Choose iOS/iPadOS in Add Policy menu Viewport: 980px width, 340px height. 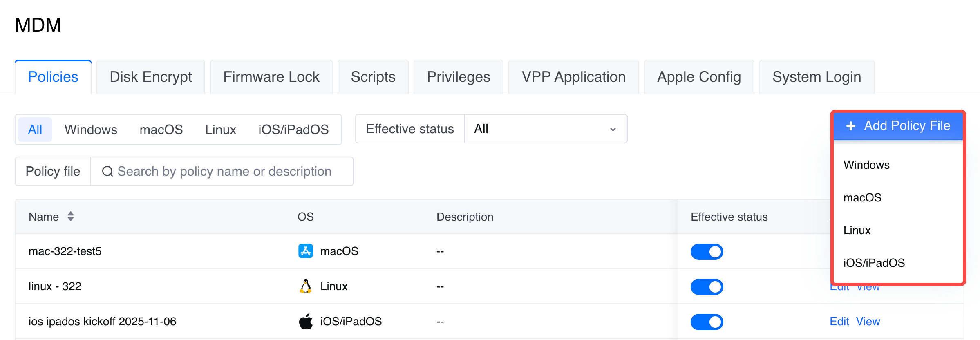(874, 263)
